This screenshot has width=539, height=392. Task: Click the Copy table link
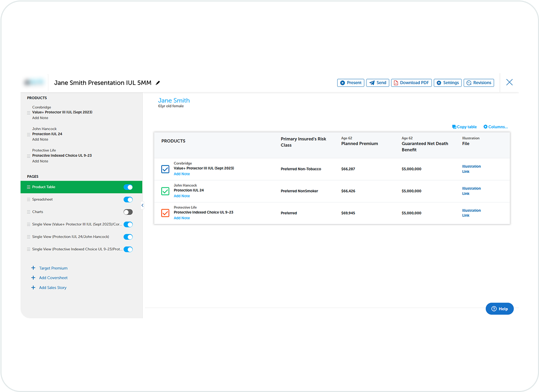point(464,126)
